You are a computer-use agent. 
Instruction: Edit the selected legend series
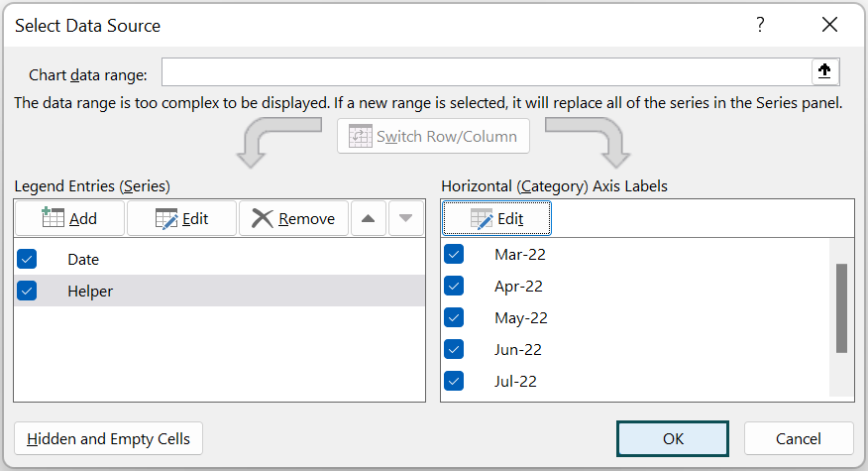click(x=181, y=218)
